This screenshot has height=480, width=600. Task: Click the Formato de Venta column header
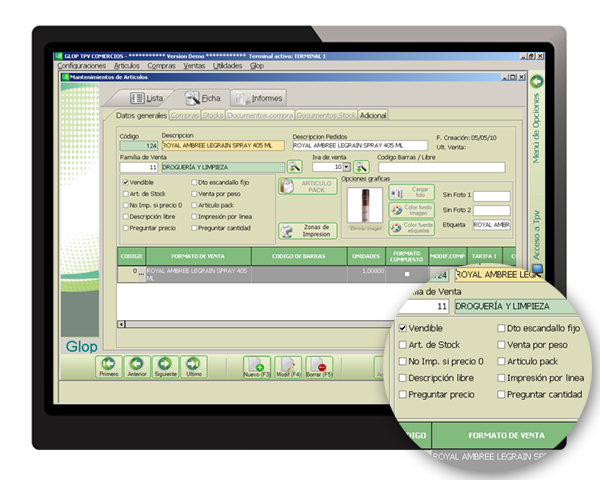point(198,256)
